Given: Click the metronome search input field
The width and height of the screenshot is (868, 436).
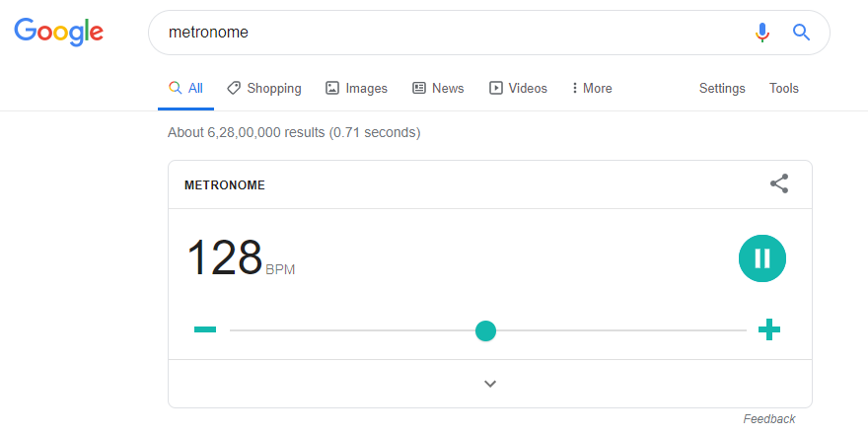Looking at the screenshot, I should coord(444,33).
